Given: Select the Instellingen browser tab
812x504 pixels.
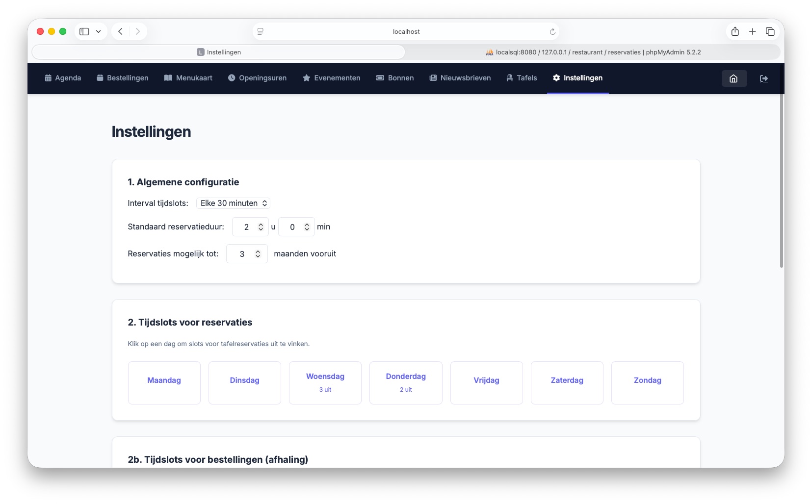Looking at the screenshot, I should (x=219, y=52).
